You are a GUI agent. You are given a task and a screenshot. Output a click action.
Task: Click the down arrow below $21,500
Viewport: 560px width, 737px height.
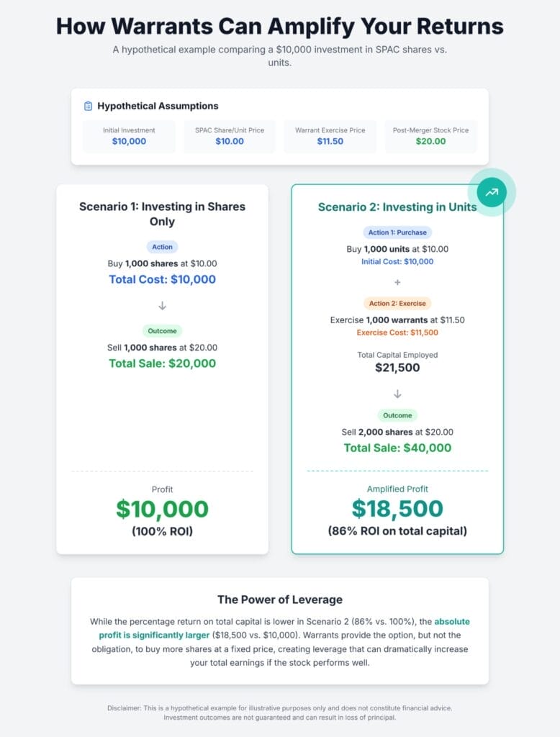pyautogui.click(x=397, y=394)
